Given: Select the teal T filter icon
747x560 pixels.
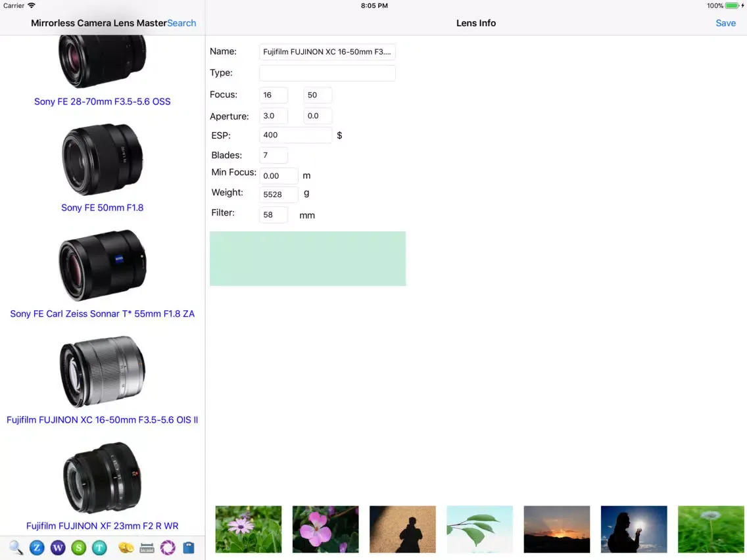Looking at the screenshot, I should click(x=99, y=548).
